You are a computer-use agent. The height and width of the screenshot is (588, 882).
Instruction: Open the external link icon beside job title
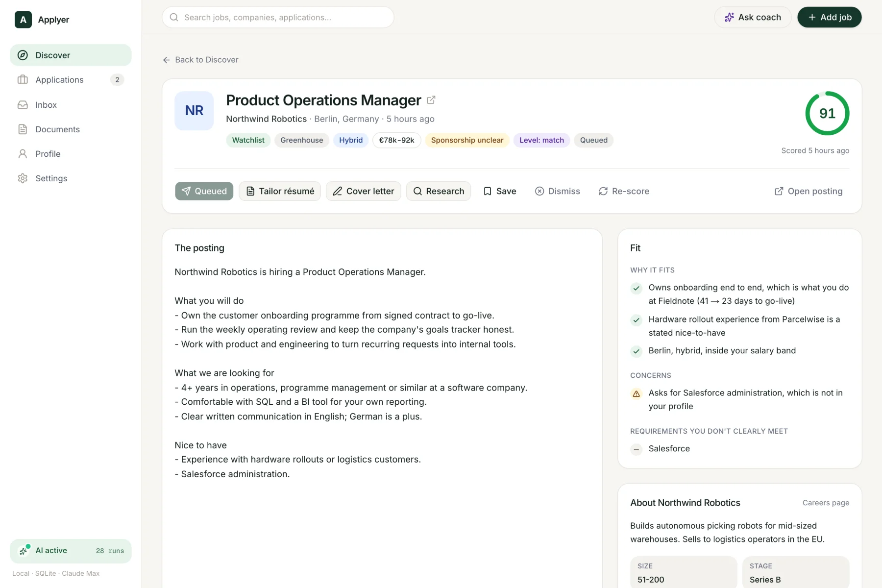tap(431, 100)
